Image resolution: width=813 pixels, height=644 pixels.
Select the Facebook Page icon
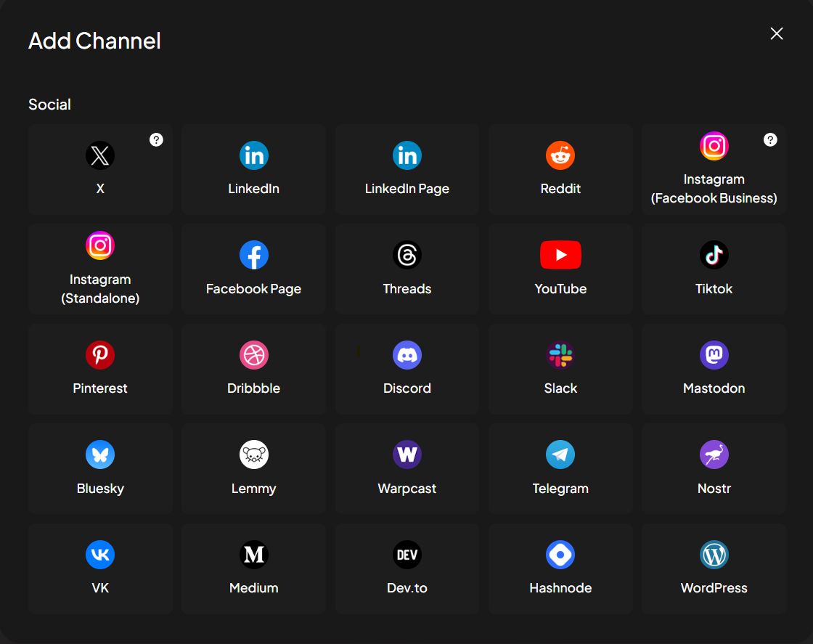pyautogui.click(x=253, y=255)
